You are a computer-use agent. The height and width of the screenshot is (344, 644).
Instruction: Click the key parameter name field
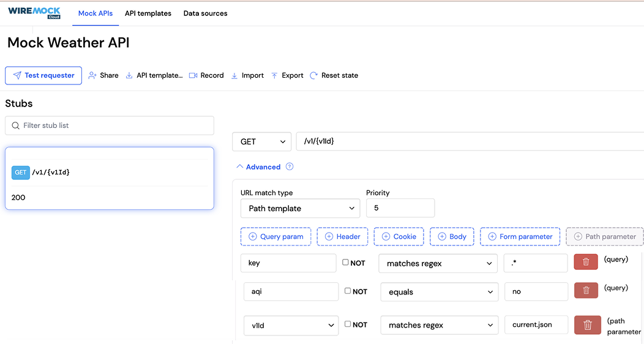pyautogui.click(x=288, y=263)
